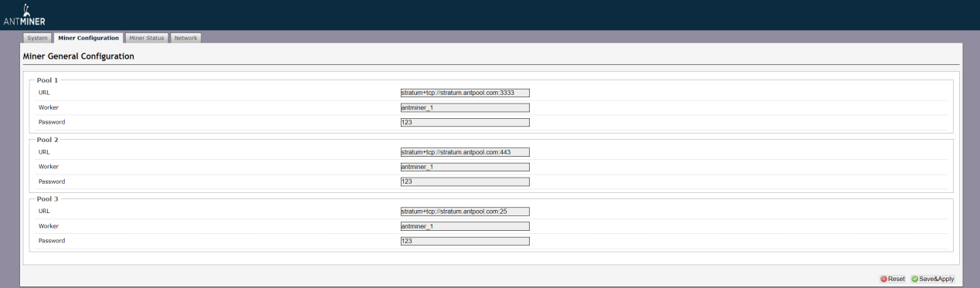Click the Pool 2 section label
The image size is (980, 288).
(x=48, y=140)
